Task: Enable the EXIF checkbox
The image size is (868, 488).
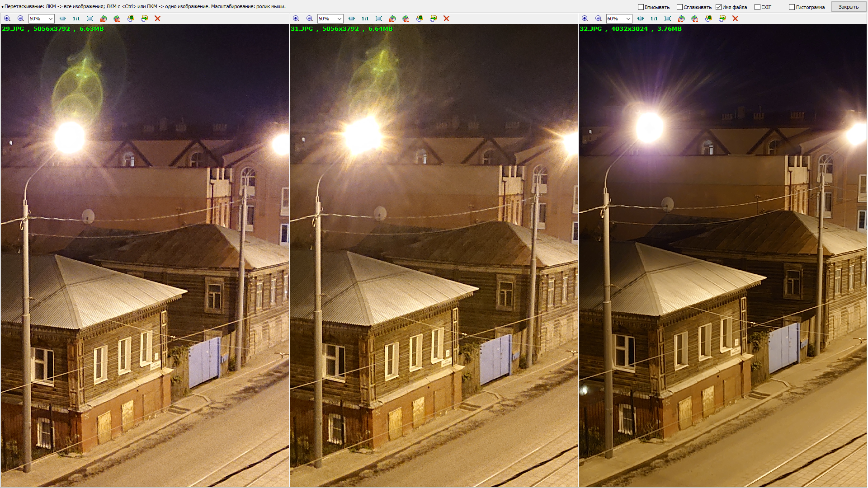Action: (x=757, y=7)
